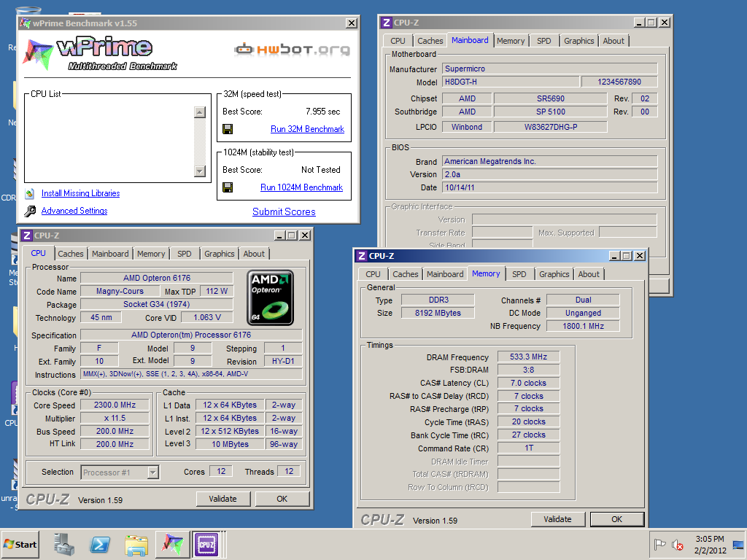
Task: Open the Start menu
Action: tap(20, 544)
